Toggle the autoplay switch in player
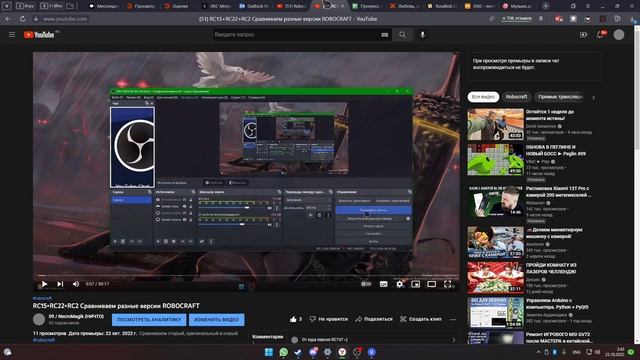The height and width of the screenshot is (360, 640). click(x=366, y=284)
